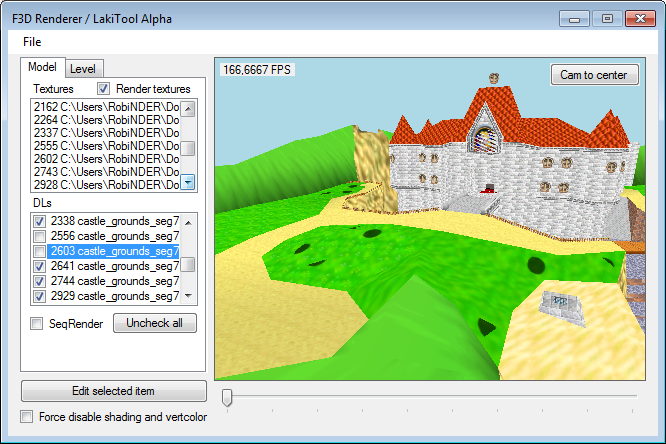666x444 pixels.
Task: Switch to the Model tab
Action: tap(42, 67)
